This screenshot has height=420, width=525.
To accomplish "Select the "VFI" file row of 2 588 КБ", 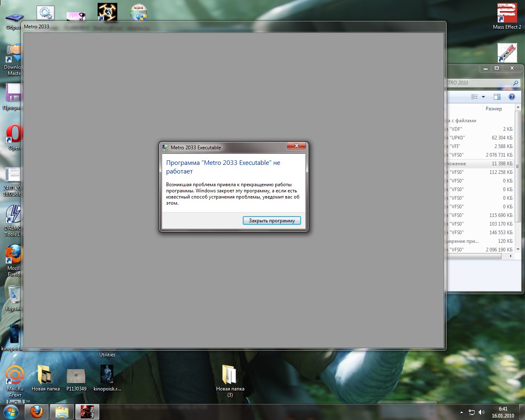I will click(480, 146).
